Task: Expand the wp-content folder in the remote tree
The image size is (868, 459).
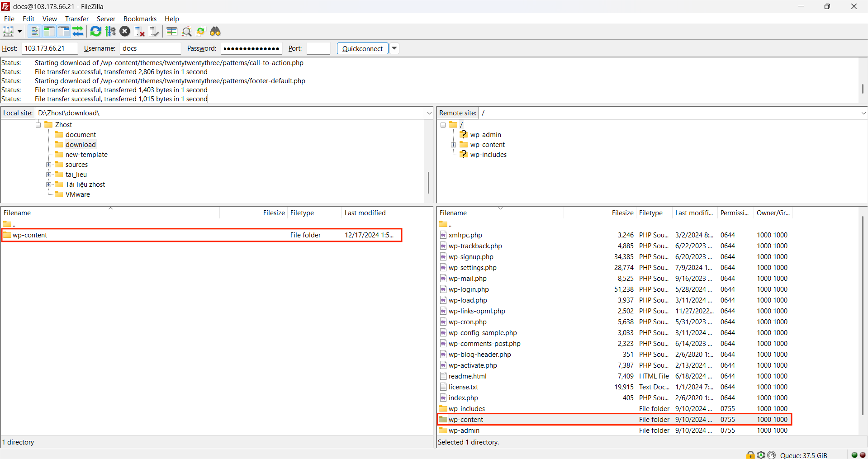Action: coord(454,145)
